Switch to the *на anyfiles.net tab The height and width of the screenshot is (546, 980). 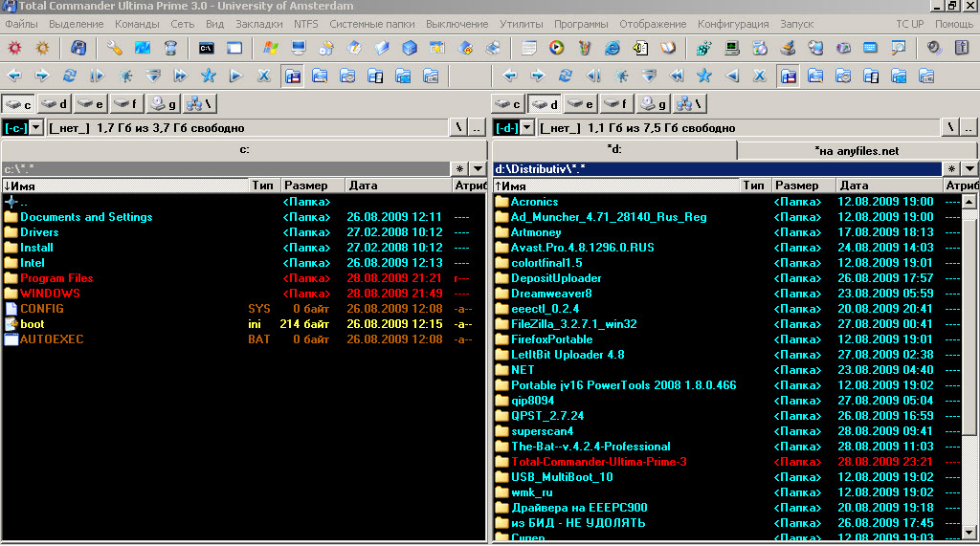tap(857, 150)
